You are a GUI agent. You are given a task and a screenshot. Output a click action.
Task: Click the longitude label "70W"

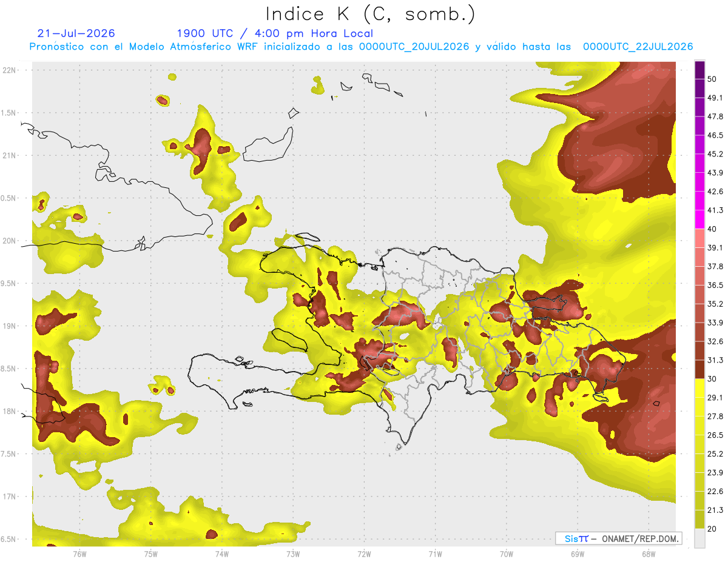click(507, 554)
